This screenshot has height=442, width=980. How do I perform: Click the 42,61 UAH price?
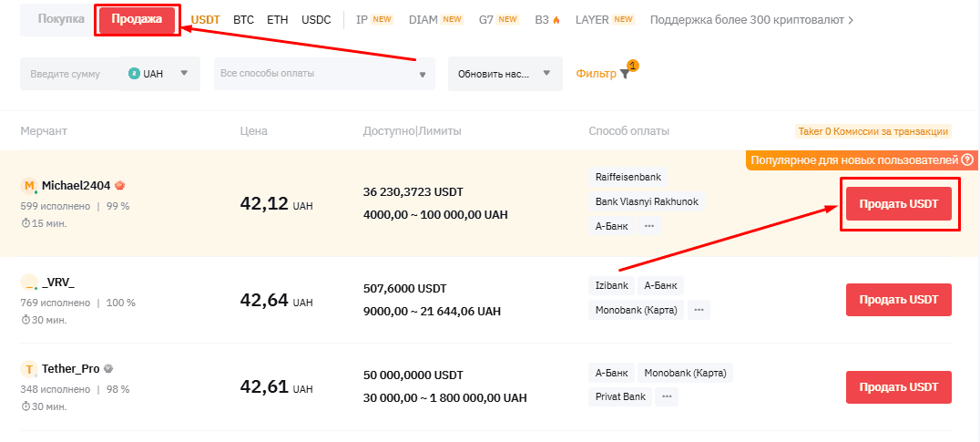276,387
